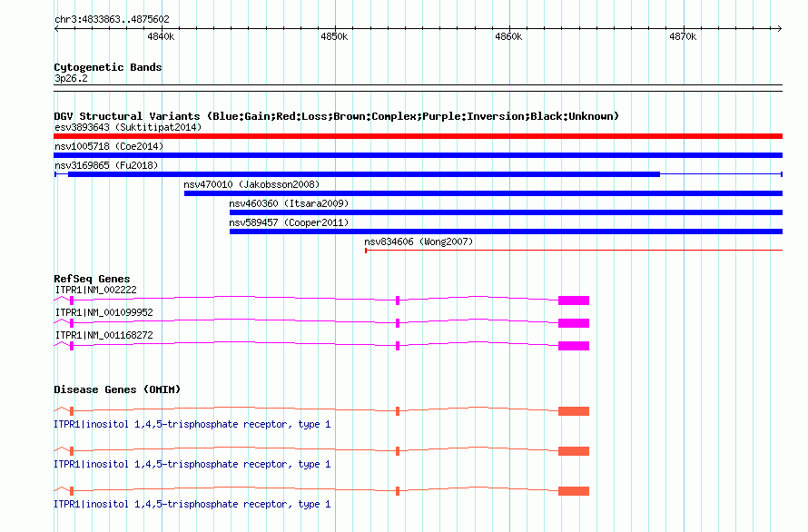This screenshot has height=532, width=808.
Task: Select the first orange OMIM gene's large exon
Action: point(574,411)
